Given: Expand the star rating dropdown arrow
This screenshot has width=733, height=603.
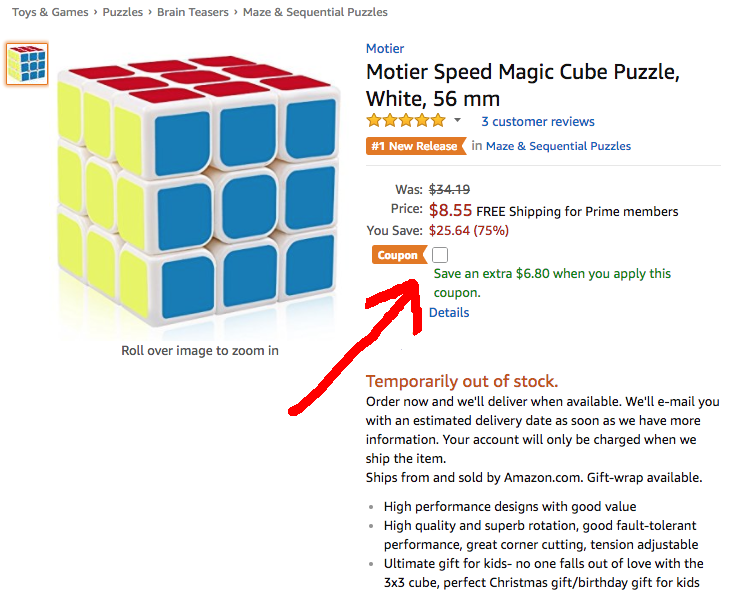Looking at the screenshot, I should [458, 121].
